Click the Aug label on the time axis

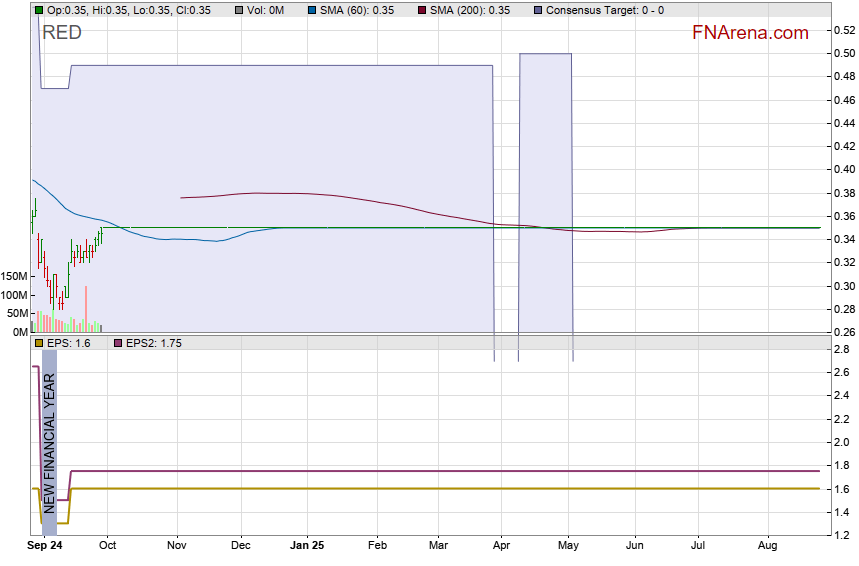click(x=768, y=547)
